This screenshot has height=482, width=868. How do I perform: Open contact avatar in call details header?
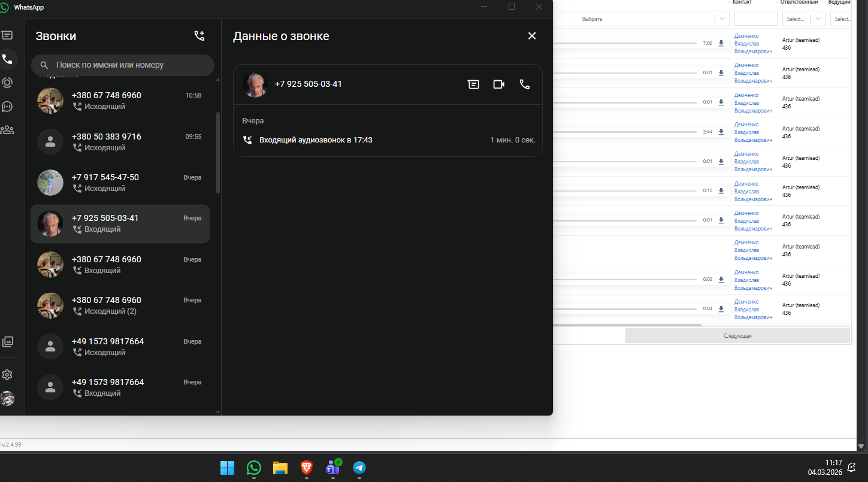(255, 84)
